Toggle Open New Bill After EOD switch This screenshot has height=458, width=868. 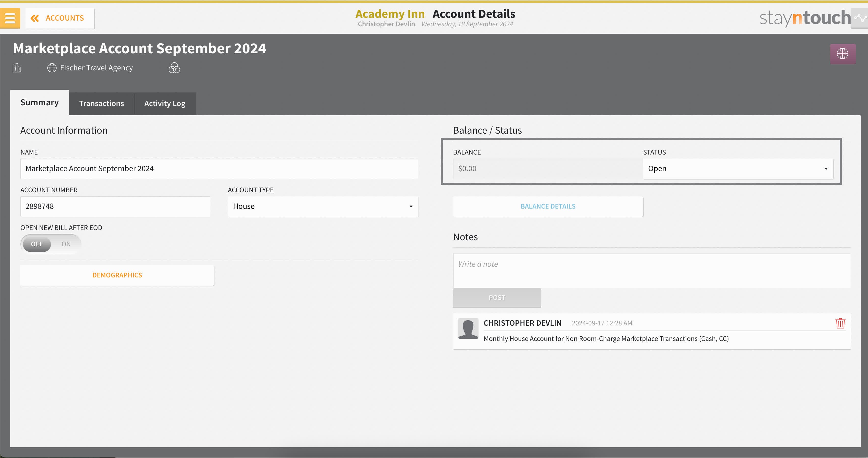click(x=51, y=244)
